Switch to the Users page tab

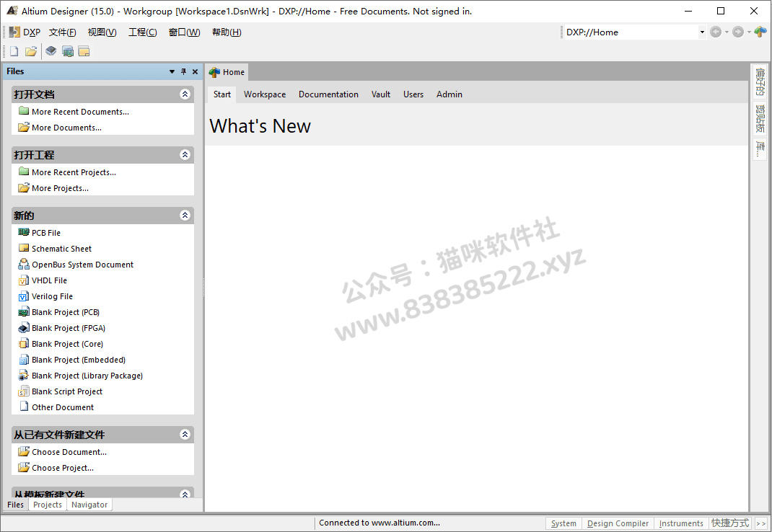click(x=413, y=94)
